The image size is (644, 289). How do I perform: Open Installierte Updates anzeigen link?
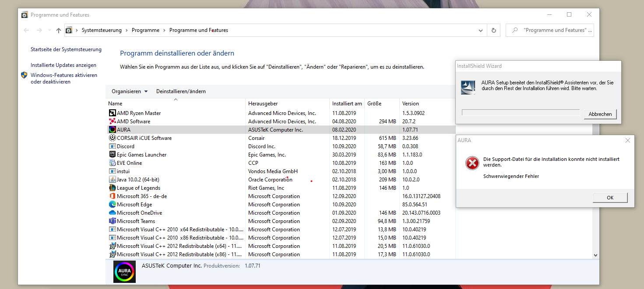point(63,65)
